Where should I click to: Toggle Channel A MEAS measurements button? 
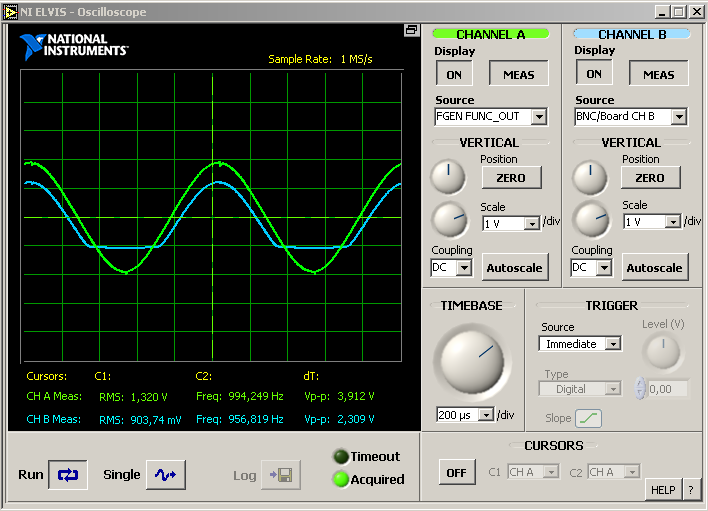pos(519,74)
